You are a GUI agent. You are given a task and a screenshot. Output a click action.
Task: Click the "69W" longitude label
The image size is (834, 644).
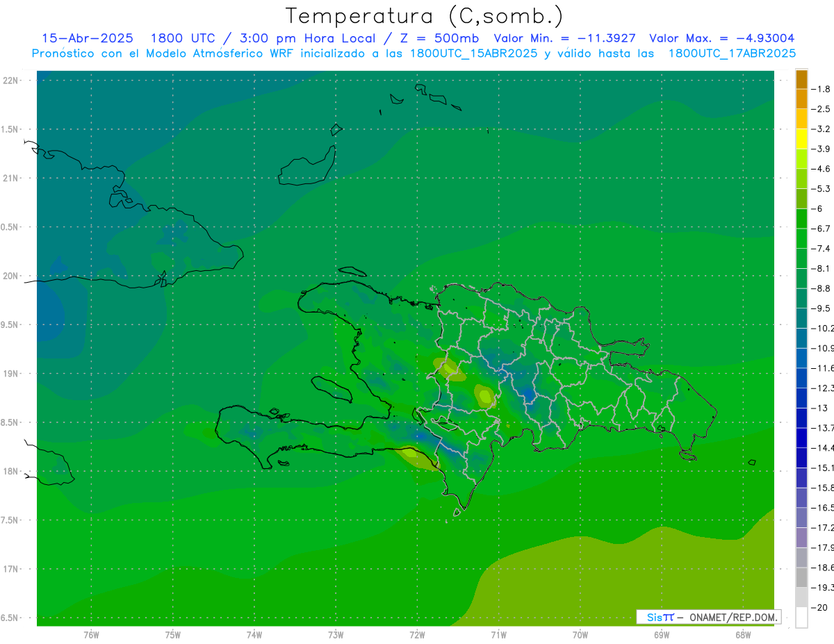662,634
